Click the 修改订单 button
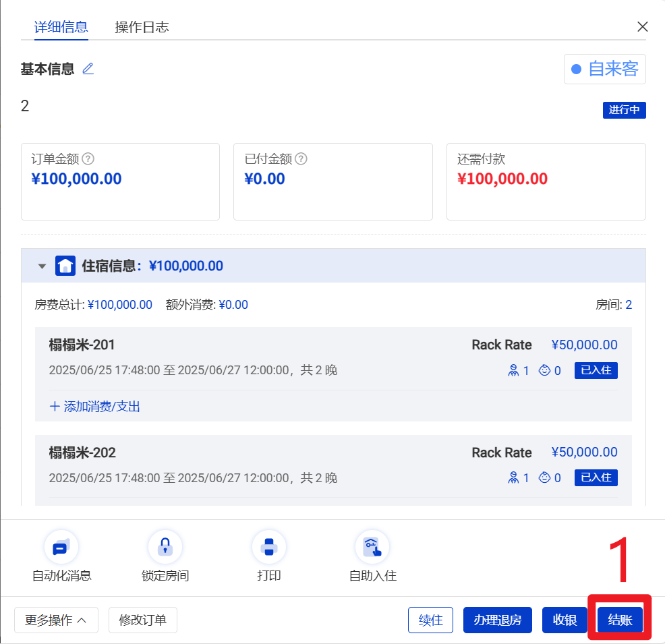This screenshot has width=665, height=644. tap(142, 620)
